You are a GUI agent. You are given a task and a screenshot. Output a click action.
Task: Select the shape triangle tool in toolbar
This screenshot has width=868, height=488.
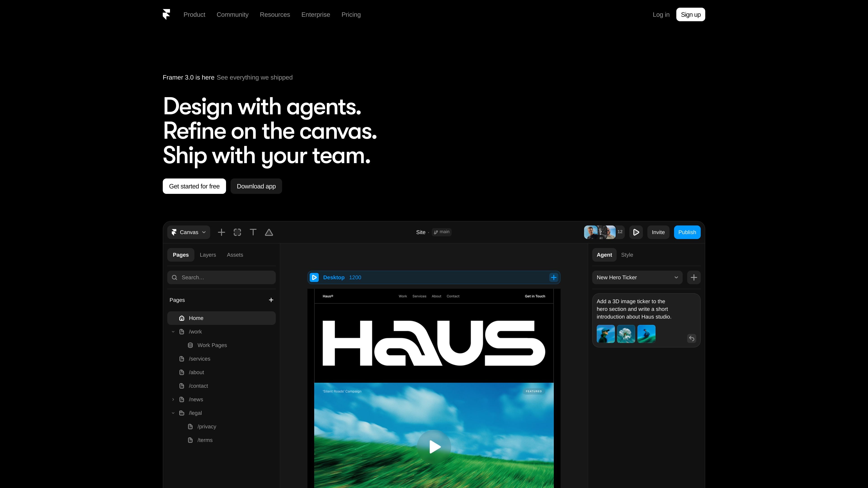pos(269,232)
